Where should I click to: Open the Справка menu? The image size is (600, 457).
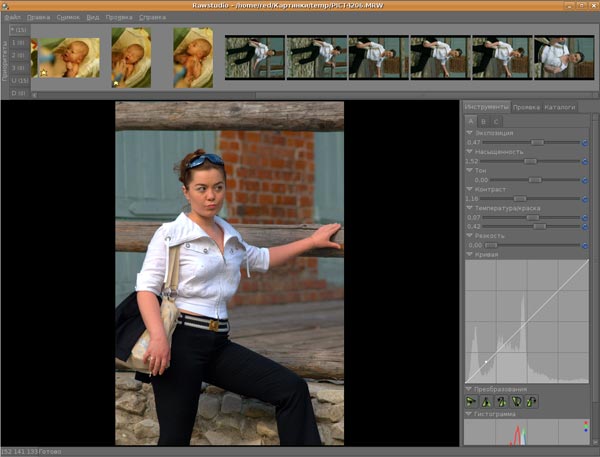153,17
